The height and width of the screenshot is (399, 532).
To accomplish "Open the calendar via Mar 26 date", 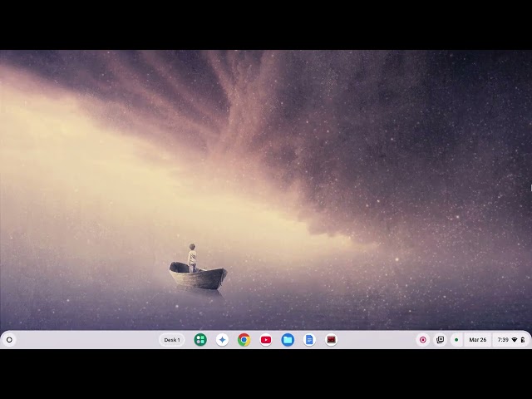I will [478, 340].
